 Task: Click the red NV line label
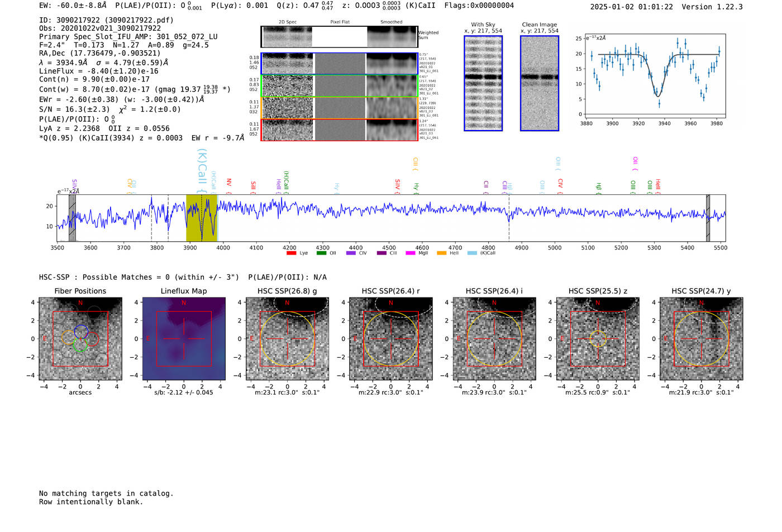pyautogui.click(x=228, y=186)
